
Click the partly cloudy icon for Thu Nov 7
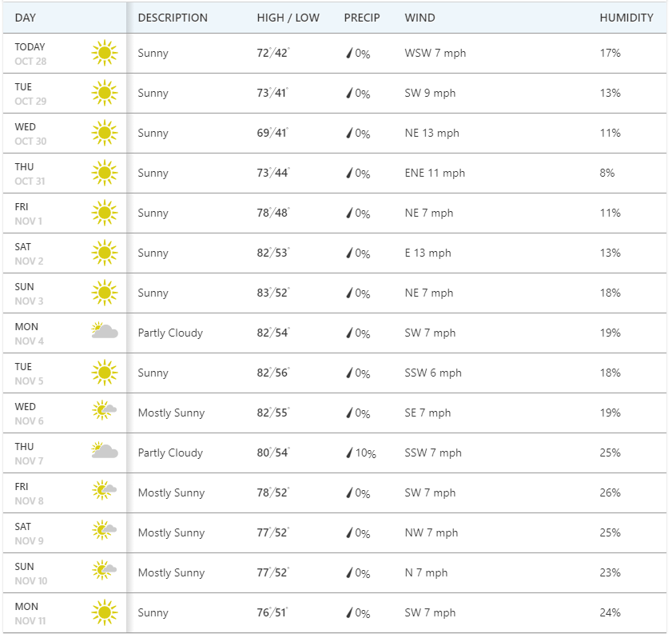(104, 451)
